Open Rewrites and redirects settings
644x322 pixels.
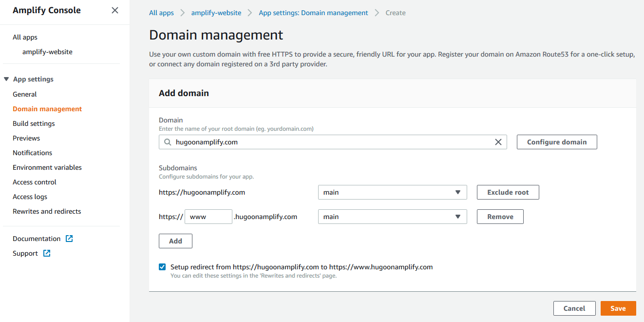pyautogui.click(x=47, y=211)
